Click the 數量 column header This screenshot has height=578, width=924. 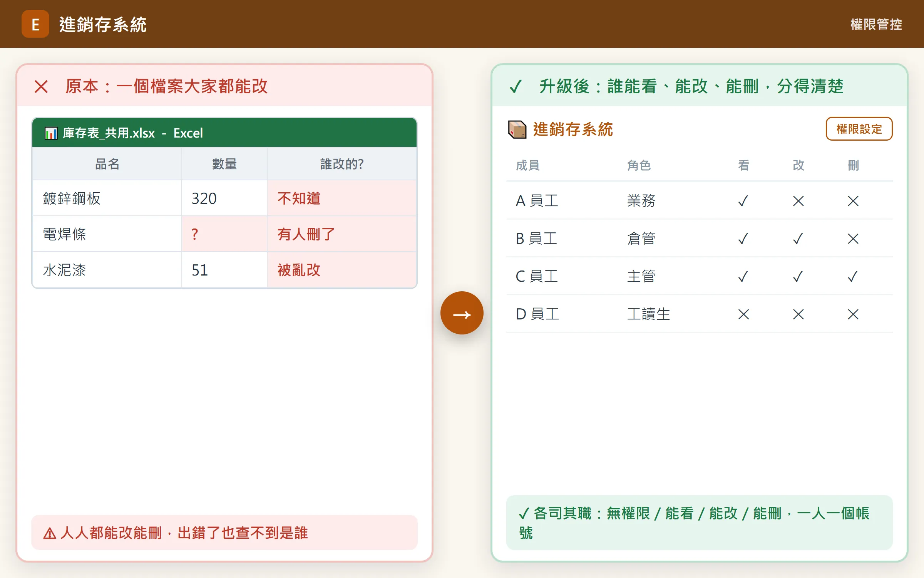point(224,164)
